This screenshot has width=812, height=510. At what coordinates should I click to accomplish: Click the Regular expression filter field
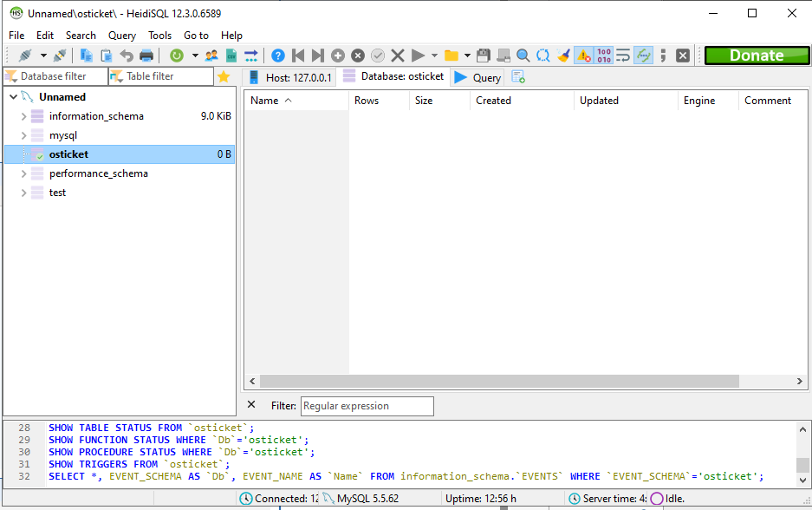pyautogui.click(x=367, y=406)
